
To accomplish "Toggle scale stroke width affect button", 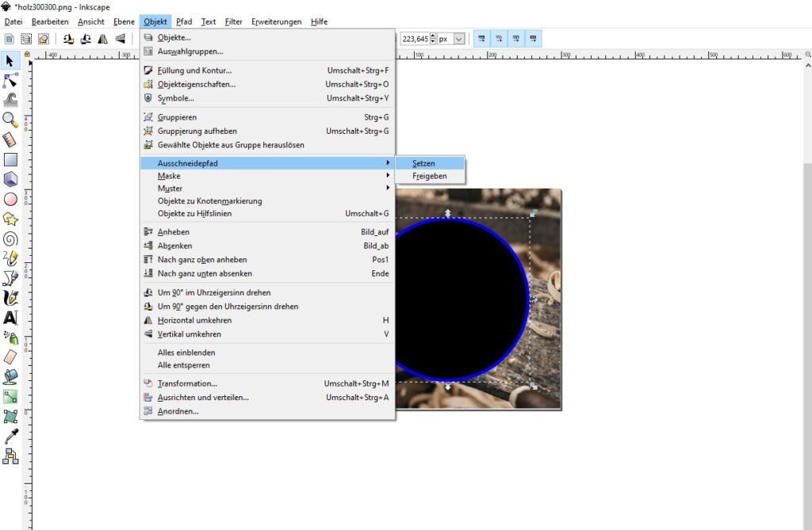I will 481,39.
